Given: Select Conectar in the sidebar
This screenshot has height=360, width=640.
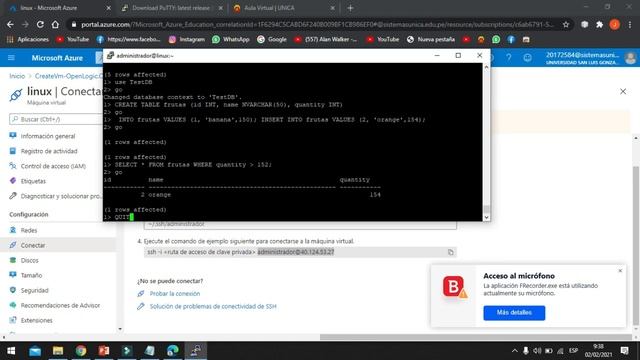Looking at the screenshot, I should (33, 245).
